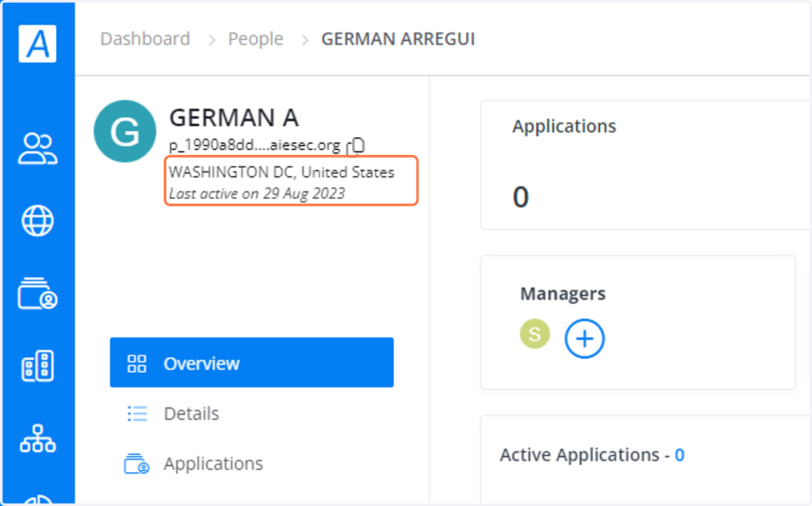
Task: Click the Active Applications count 0
Action: (679, 455)
